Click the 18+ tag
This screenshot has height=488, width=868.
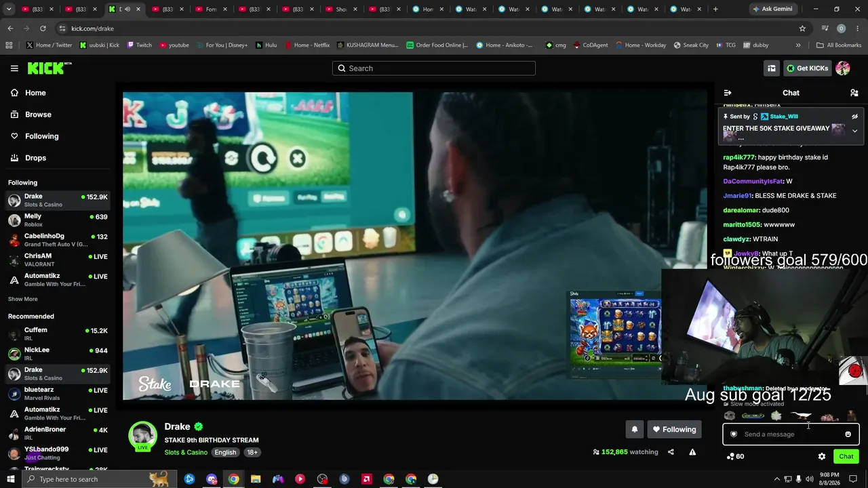tap(252, 453)
